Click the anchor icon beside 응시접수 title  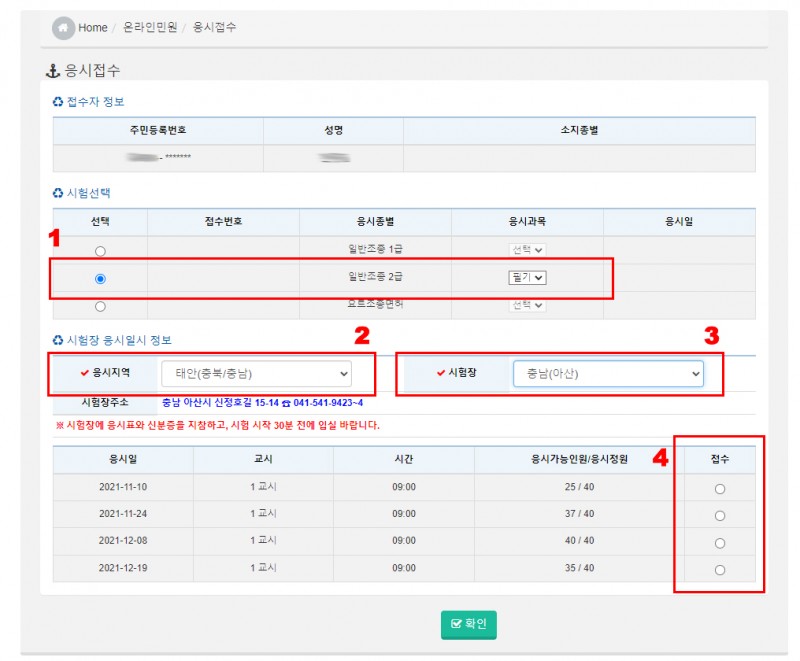[x=54, y=71]
